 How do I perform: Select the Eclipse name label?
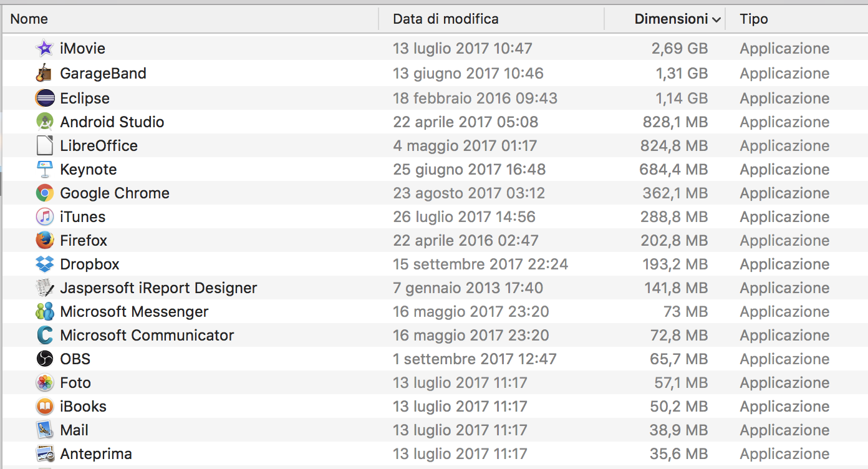tap(85, 98)
